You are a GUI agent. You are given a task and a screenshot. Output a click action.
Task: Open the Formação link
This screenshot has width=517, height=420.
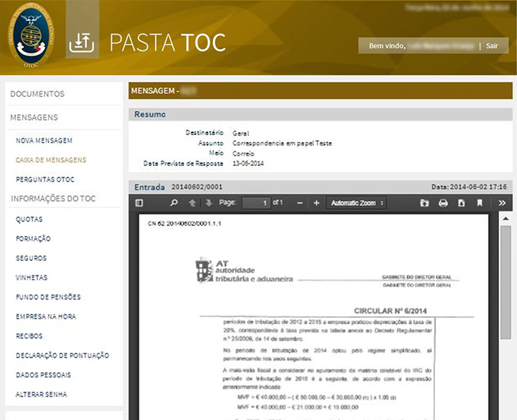pyautogui.click(x=33, y=238)
